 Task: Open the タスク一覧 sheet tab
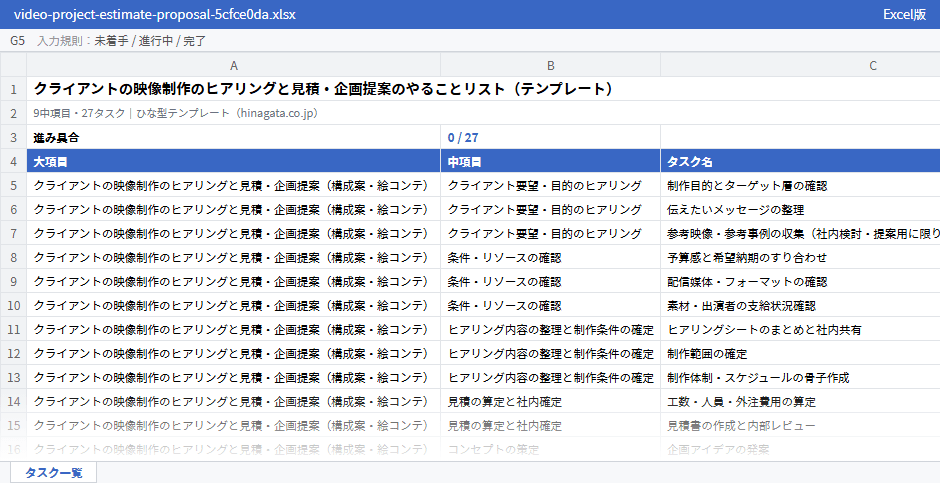coord(53,472)
